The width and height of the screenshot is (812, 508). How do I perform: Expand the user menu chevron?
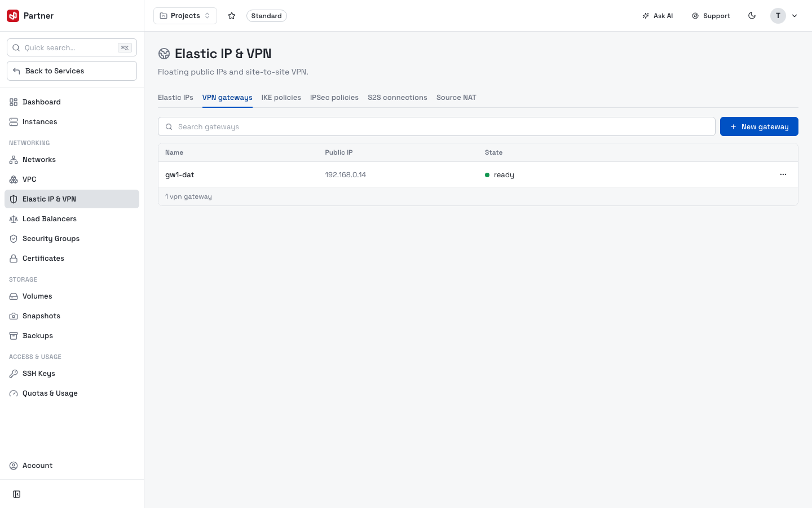(795, 16)
